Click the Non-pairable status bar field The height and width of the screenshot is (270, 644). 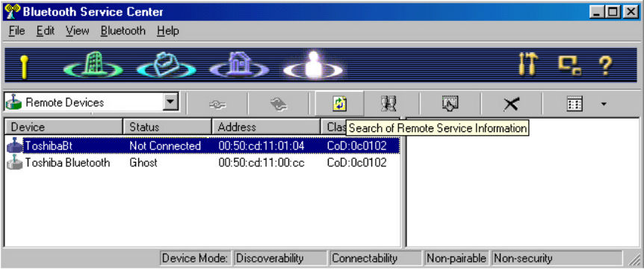click(x=456, y=259)
